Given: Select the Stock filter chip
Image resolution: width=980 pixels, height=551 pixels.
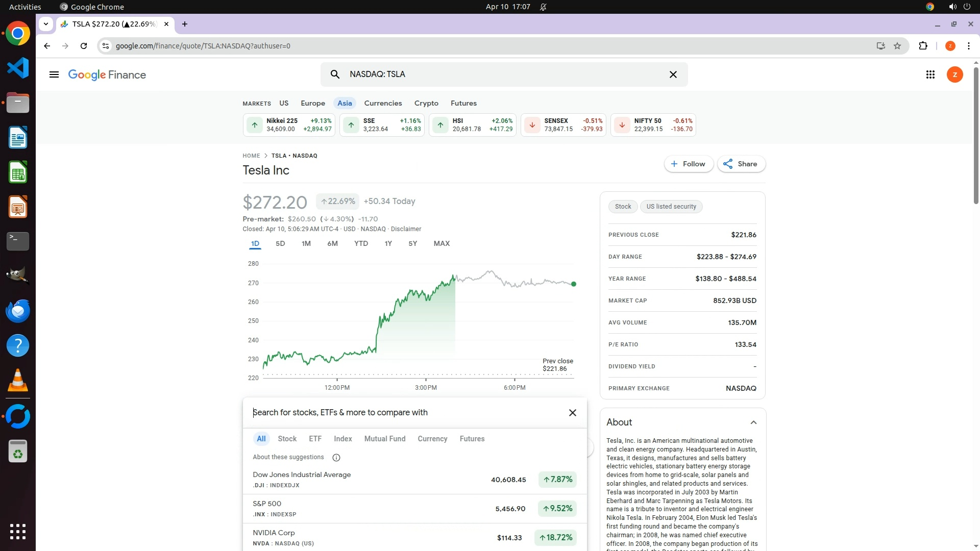Looking at the screenshot, I should [x=287, y=439].
